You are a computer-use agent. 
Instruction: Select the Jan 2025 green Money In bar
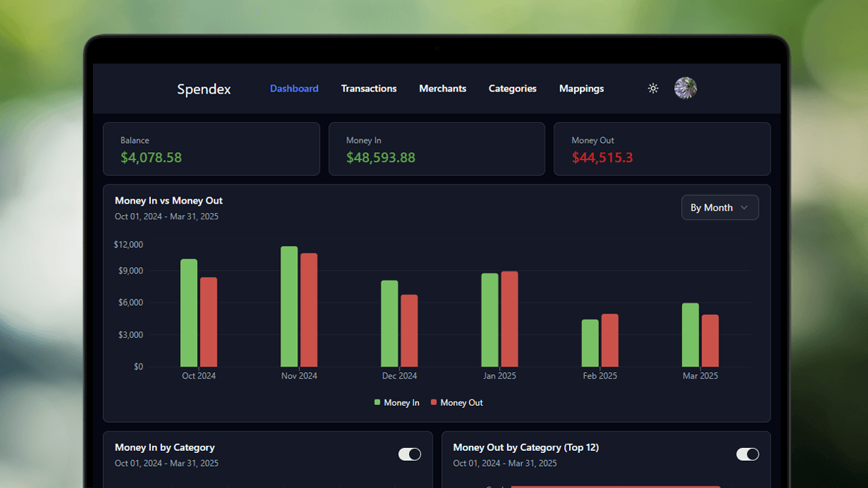(490, 320)
